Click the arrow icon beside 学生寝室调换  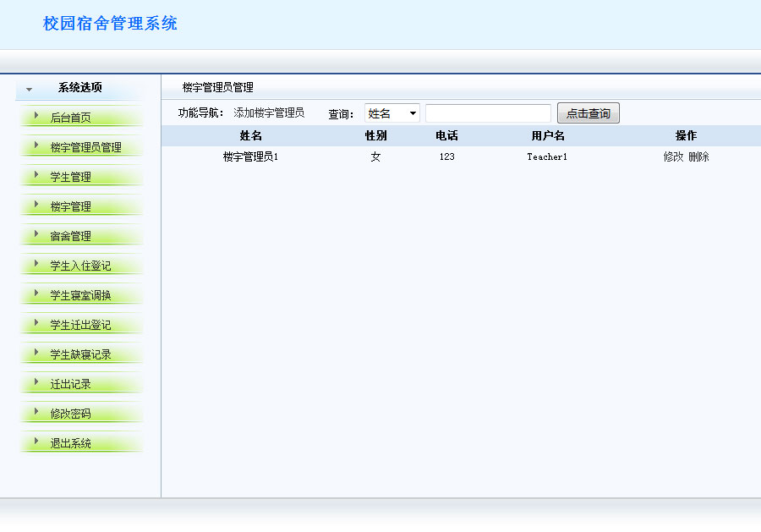35,294
